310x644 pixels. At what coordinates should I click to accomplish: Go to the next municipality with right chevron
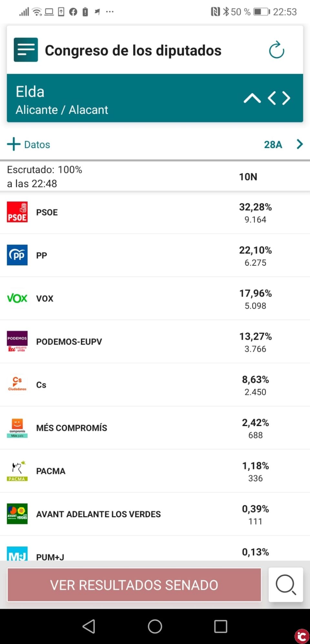click(285, 98)
